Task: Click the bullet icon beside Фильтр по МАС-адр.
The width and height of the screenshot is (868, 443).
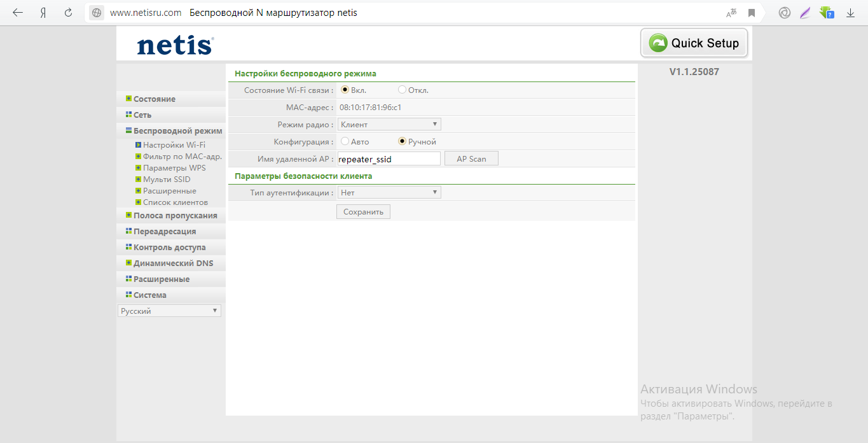Action: point(137,157)
